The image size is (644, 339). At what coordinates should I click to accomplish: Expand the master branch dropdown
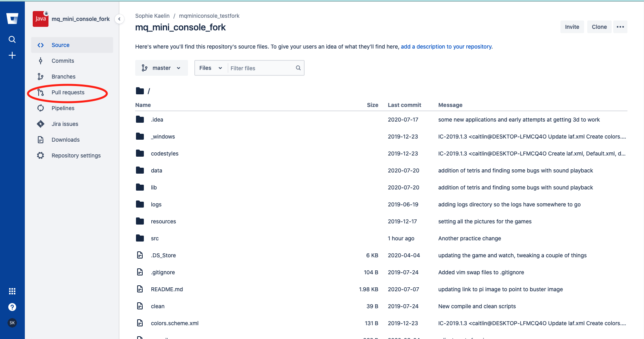162,68
